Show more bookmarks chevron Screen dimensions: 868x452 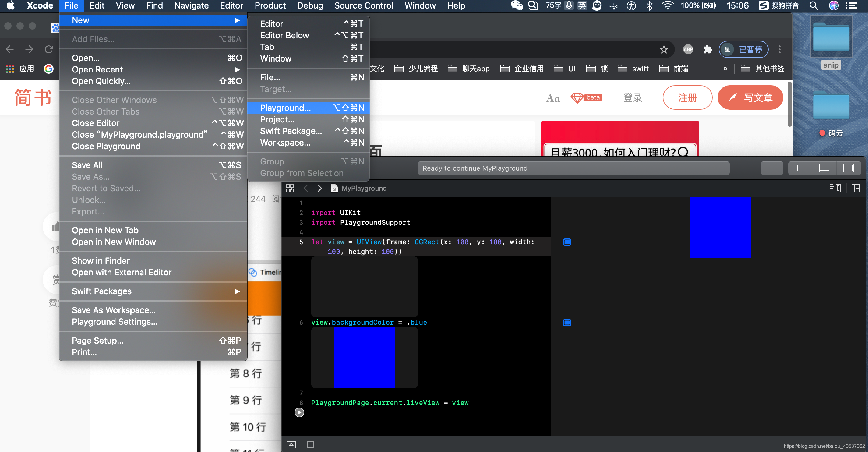tap(725, 69)
